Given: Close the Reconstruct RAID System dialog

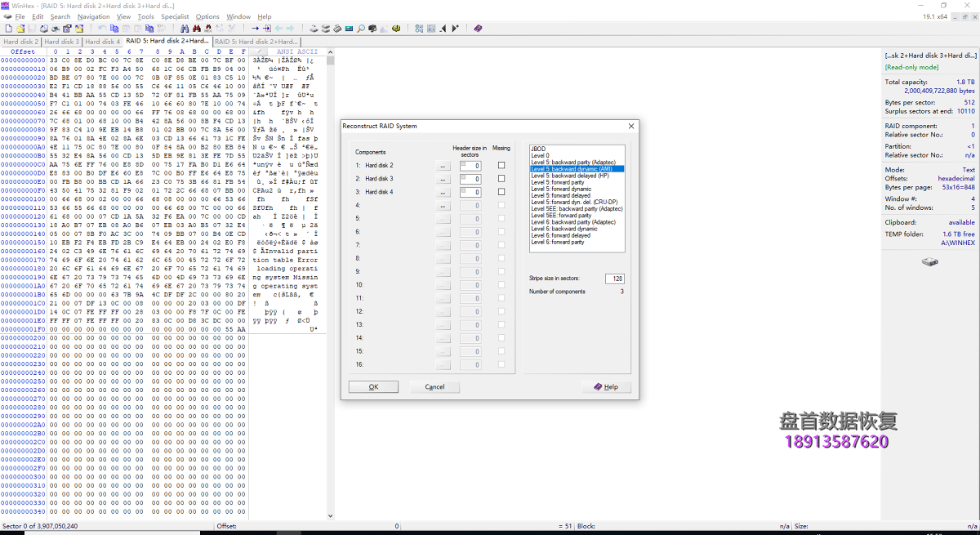Looking at the screenshot, I should (x=630, y=126).
